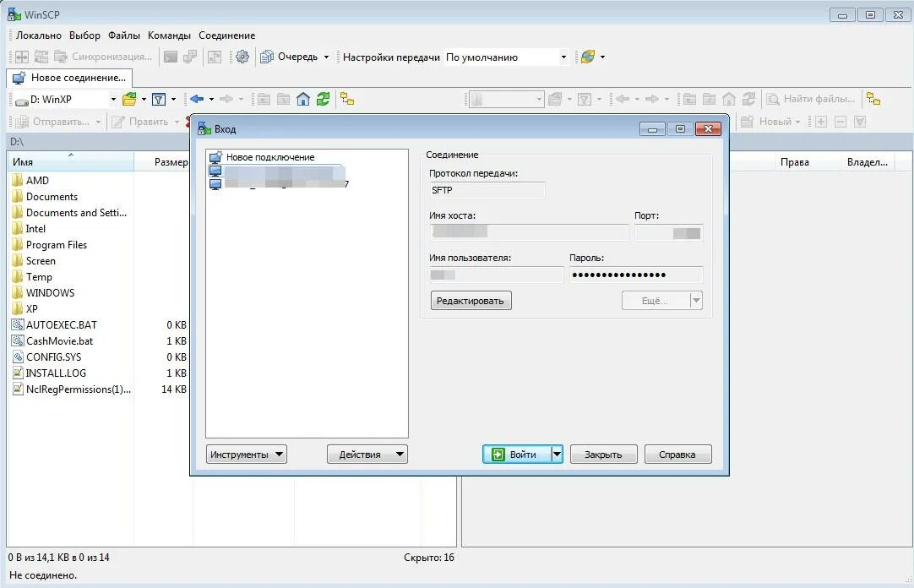
Task: Open local directory folder icon
Action: pos(129,100)
